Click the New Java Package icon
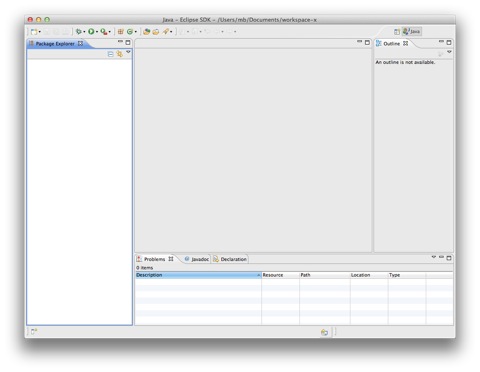480x372 pixels. click(x=121, y=32)
